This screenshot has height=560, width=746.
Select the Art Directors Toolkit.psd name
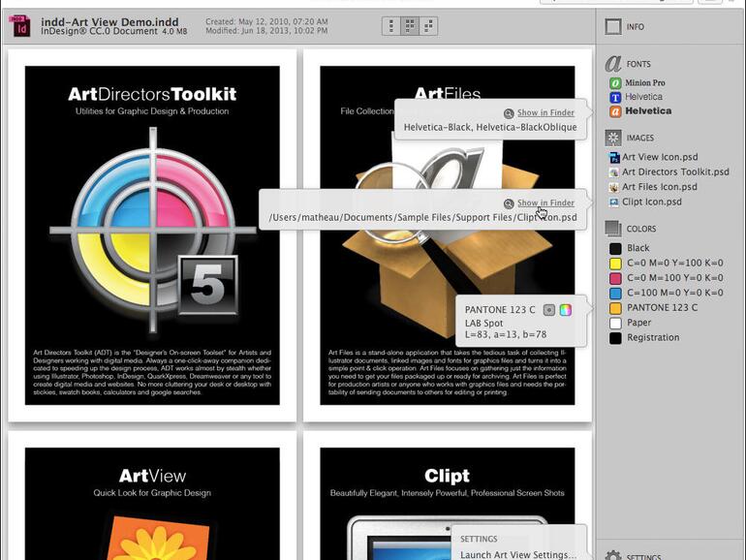click(x=675, y=171)
